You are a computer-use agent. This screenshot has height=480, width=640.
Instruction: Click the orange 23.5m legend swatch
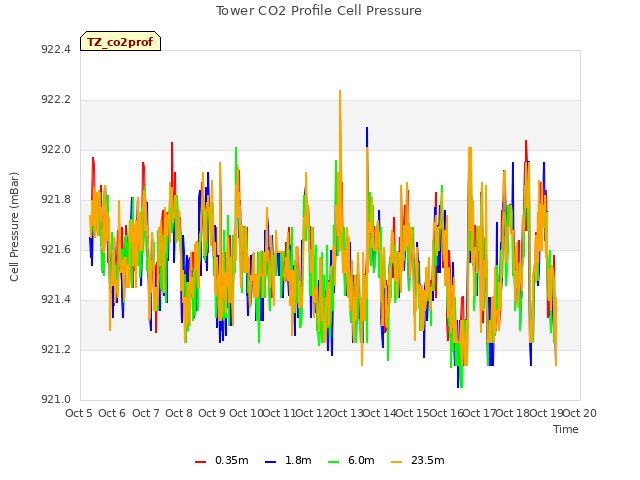(x=396, y=462)
